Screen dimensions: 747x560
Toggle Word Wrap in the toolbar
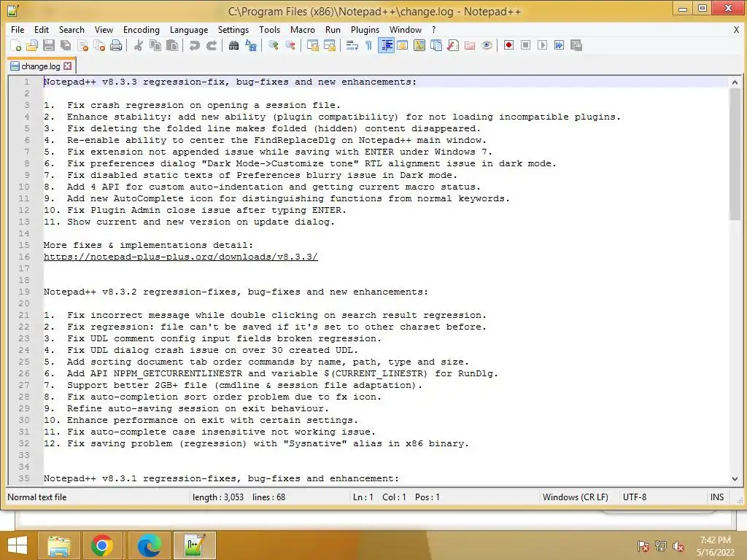coord(352,45)
